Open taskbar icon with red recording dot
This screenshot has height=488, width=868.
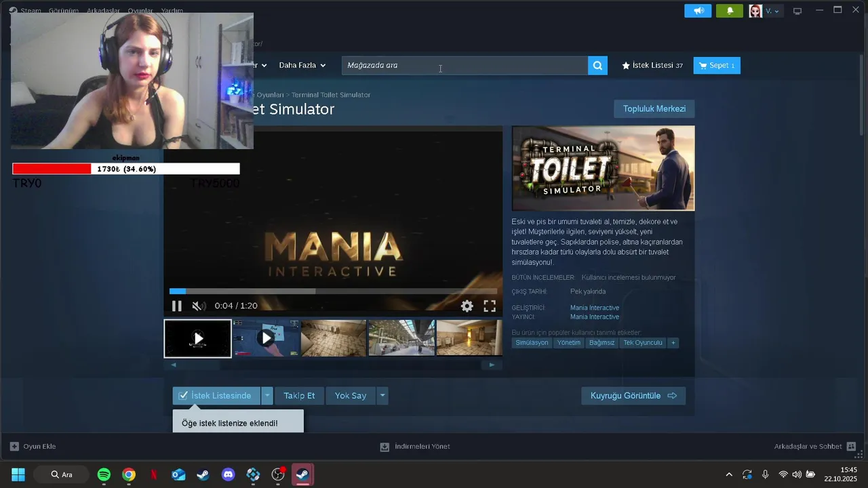(x=278, y=474)
